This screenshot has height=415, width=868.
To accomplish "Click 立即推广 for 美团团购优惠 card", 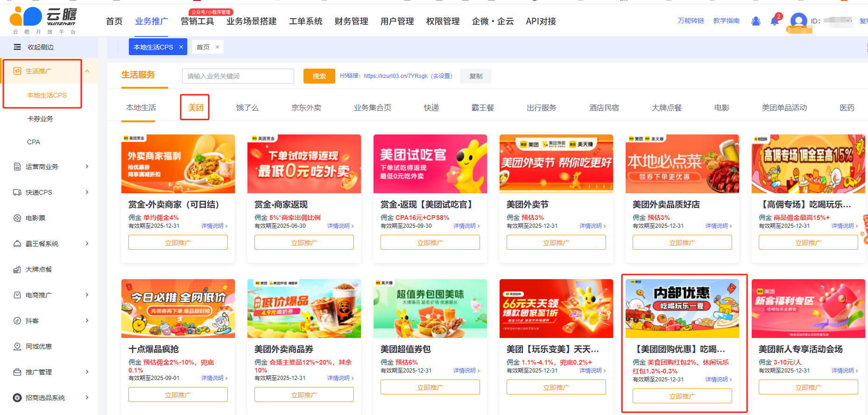I will (x=682, y=396).
